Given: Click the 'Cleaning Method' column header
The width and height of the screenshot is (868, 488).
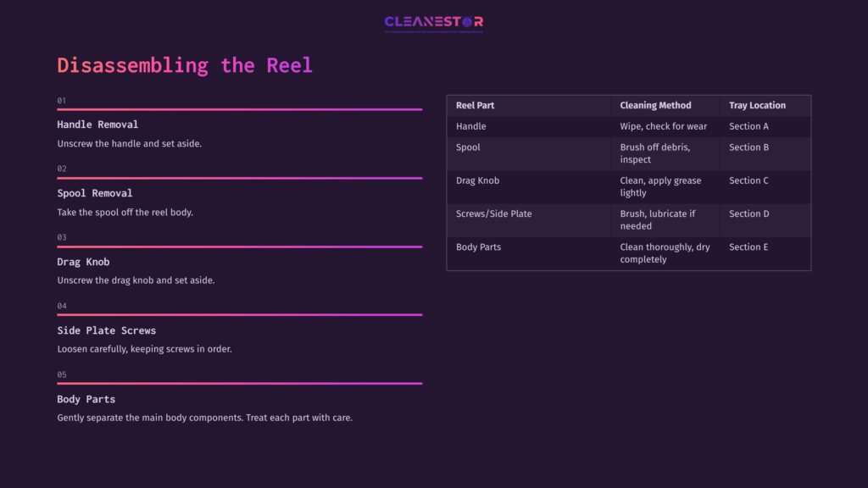Looking at the screenshot, I should (x=655, y=106).
